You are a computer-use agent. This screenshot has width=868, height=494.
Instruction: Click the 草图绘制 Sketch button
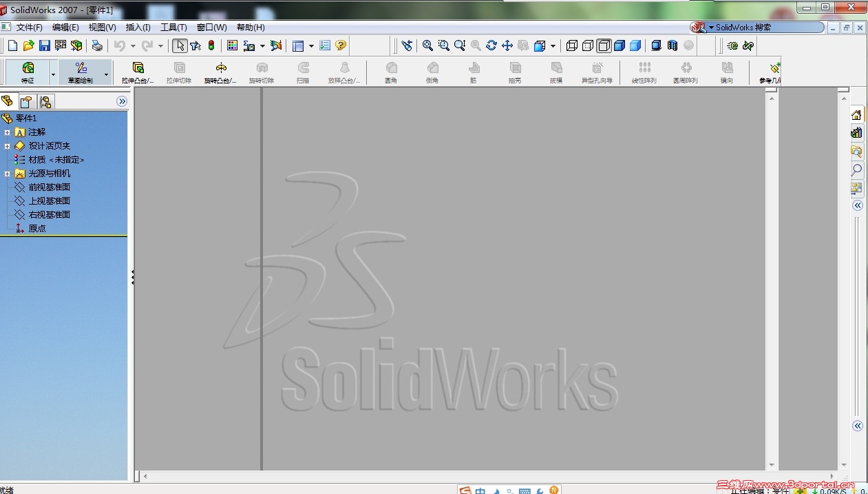pyautogui.click(x=81, y=72)
